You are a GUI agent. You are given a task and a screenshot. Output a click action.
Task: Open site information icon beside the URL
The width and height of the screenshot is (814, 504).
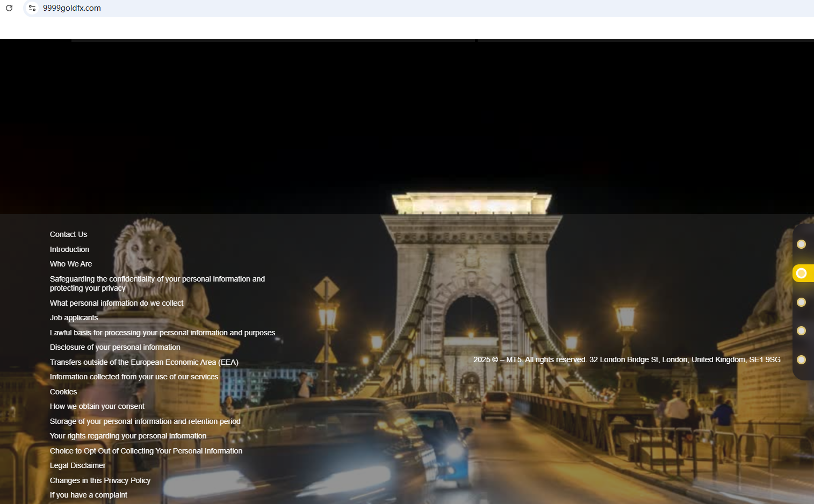32,8
